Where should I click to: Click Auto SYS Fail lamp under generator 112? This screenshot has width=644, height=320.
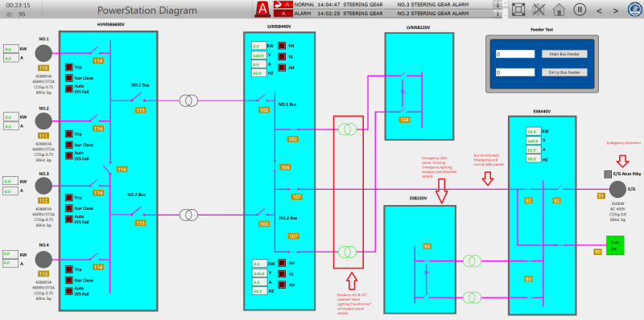[x=69, y=219]
